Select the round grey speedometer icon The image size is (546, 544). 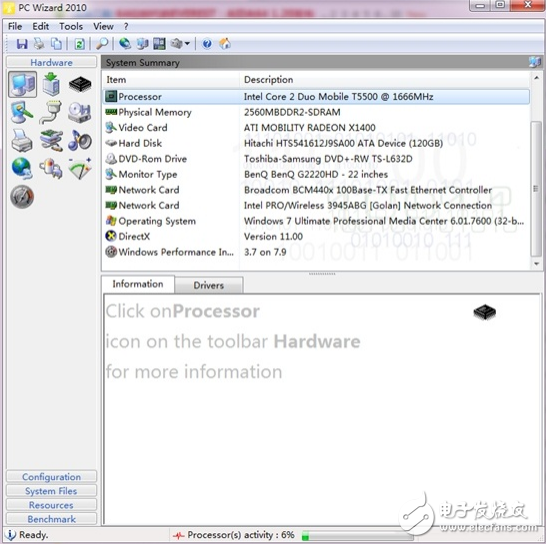(22, 197)
